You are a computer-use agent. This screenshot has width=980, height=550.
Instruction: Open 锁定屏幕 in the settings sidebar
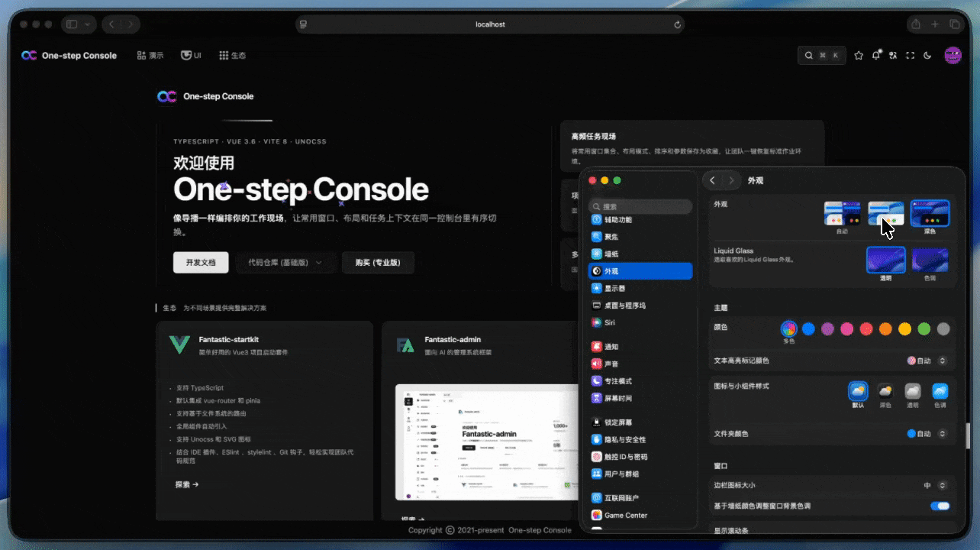(640, 422)
